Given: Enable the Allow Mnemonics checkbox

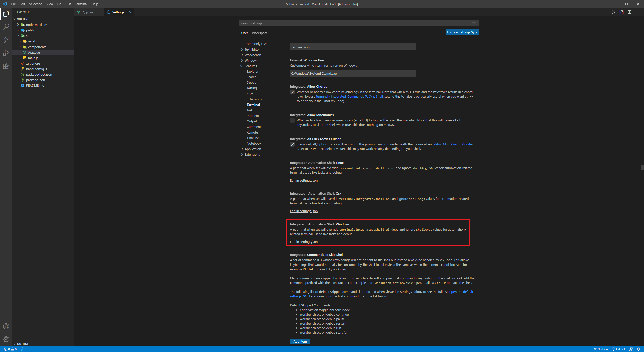Looking at the screenshot, I should tap(292, 120).
